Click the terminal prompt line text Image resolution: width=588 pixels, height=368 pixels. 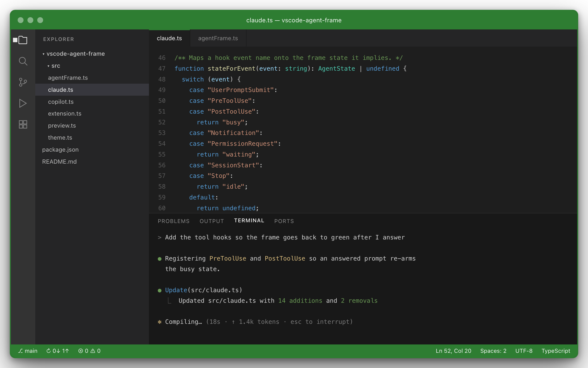point(285,237)
